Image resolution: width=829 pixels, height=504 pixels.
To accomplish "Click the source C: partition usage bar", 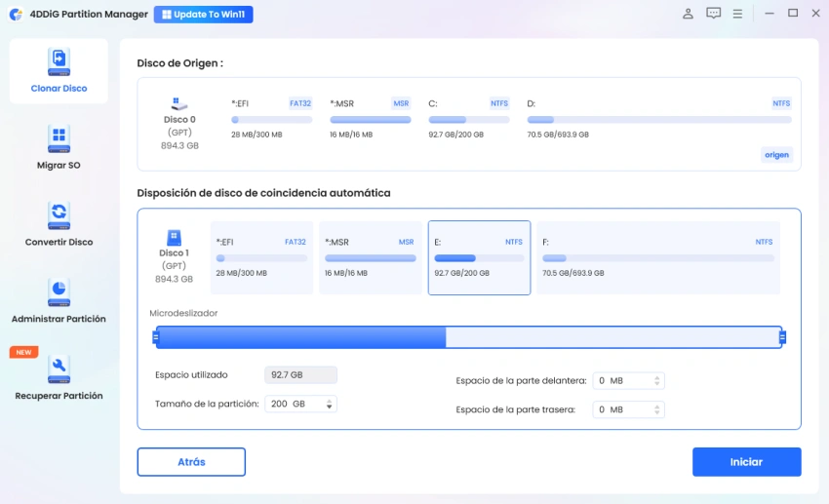I will pyautogui.click(x=469, y=120).
